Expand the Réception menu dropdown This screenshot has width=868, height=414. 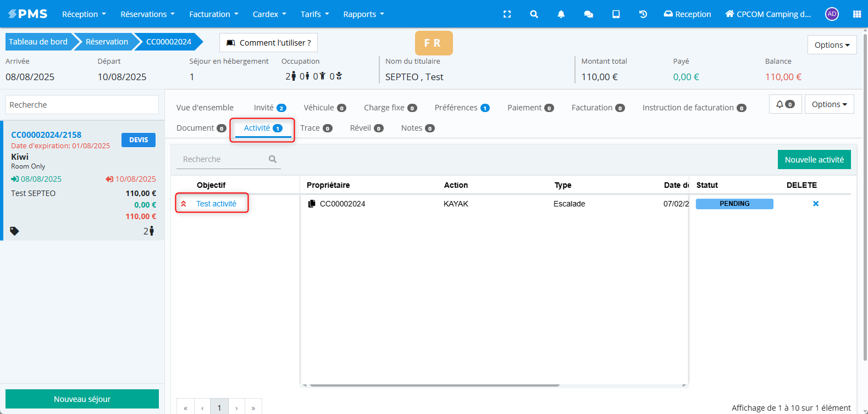pyautogui.click(x=84, y=14)
